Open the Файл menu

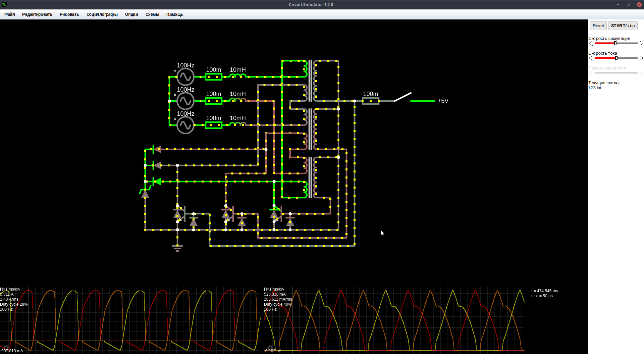[x=10, y=14]
